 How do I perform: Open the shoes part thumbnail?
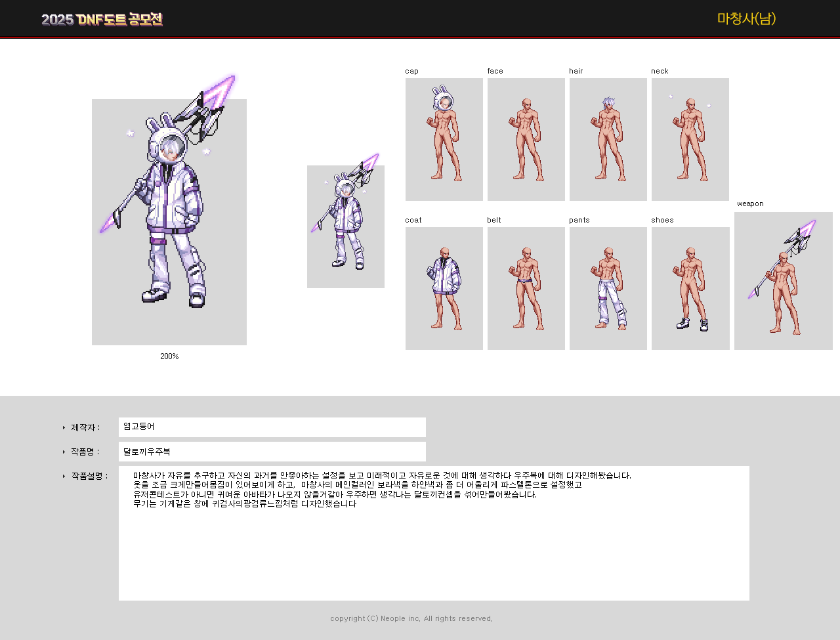pyautogui.click(x=690, y=288)
